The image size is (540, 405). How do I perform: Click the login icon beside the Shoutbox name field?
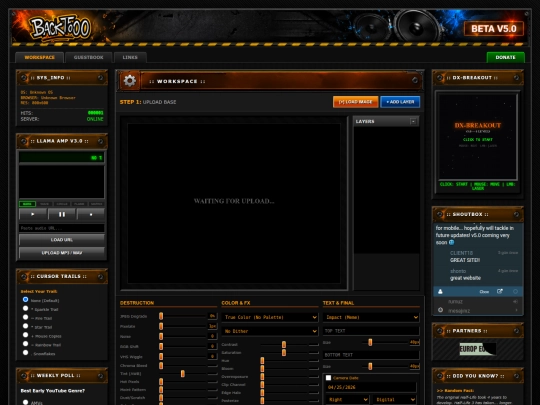(516, 301)
